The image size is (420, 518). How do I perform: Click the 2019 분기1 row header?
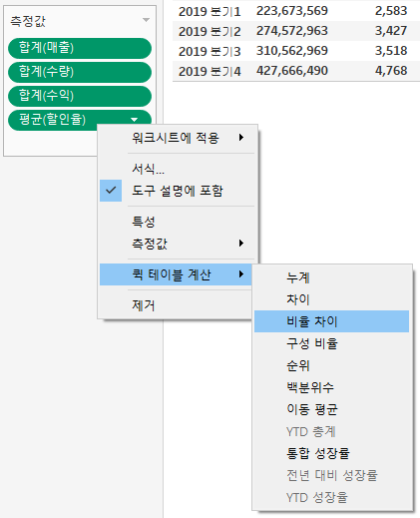coord(210,12)
